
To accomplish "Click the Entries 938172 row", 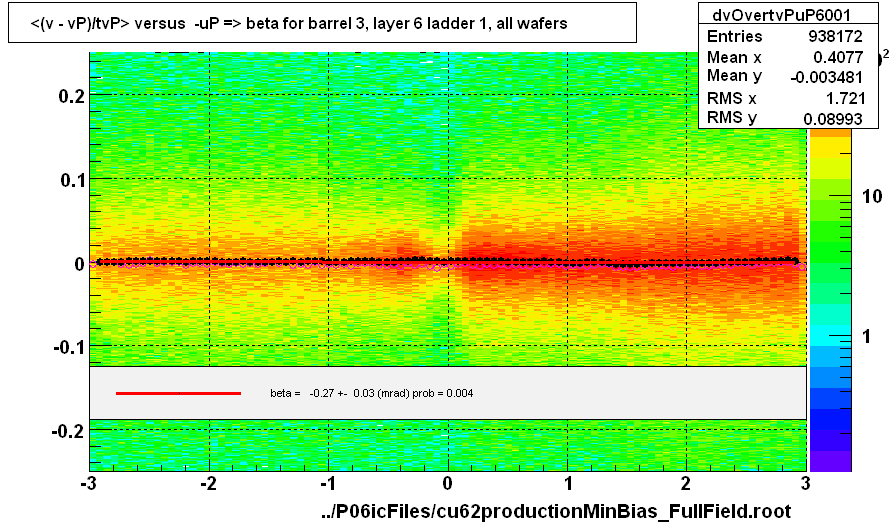I will (787, 36).
